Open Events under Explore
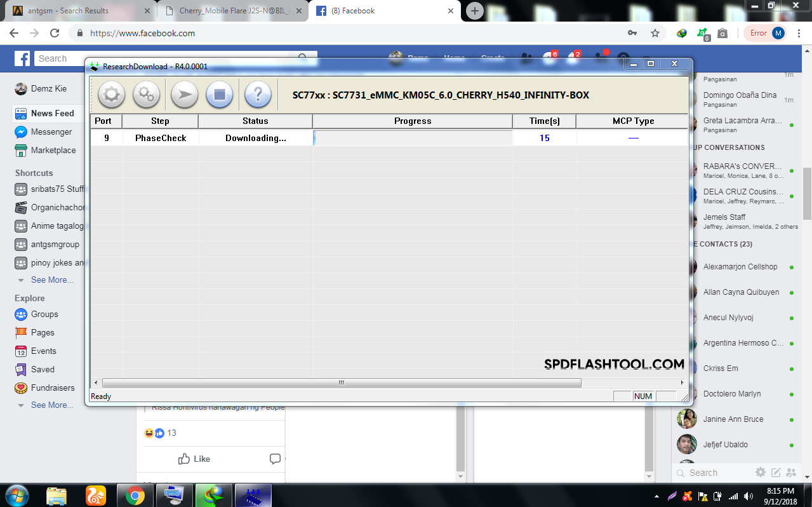Screen dimensions: 812x507 click(36, 351)
